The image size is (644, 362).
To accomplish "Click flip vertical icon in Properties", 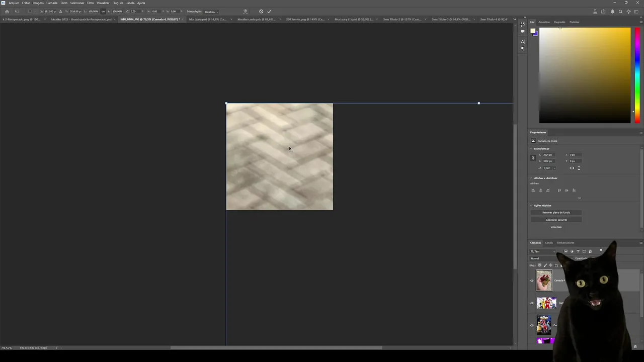I will [579, 168].
